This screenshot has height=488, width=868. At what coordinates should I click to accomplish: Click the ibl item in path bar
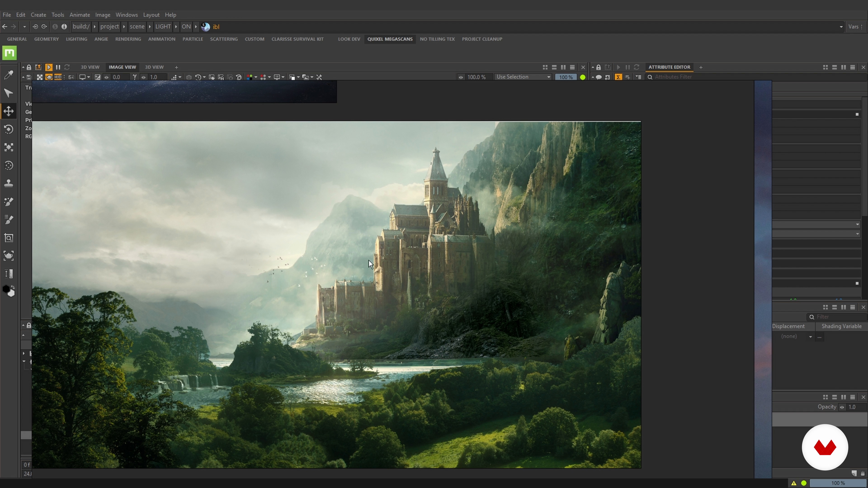pyautogui.click(x=216, y=27)
